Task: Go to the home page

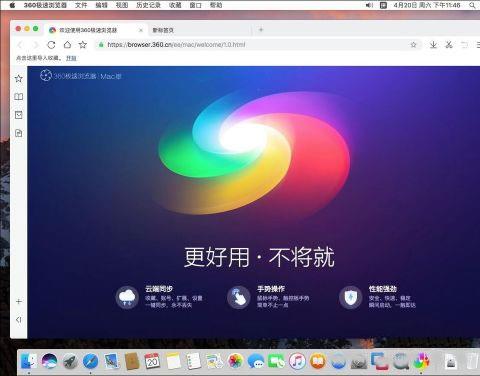Action: click(67, 45)
